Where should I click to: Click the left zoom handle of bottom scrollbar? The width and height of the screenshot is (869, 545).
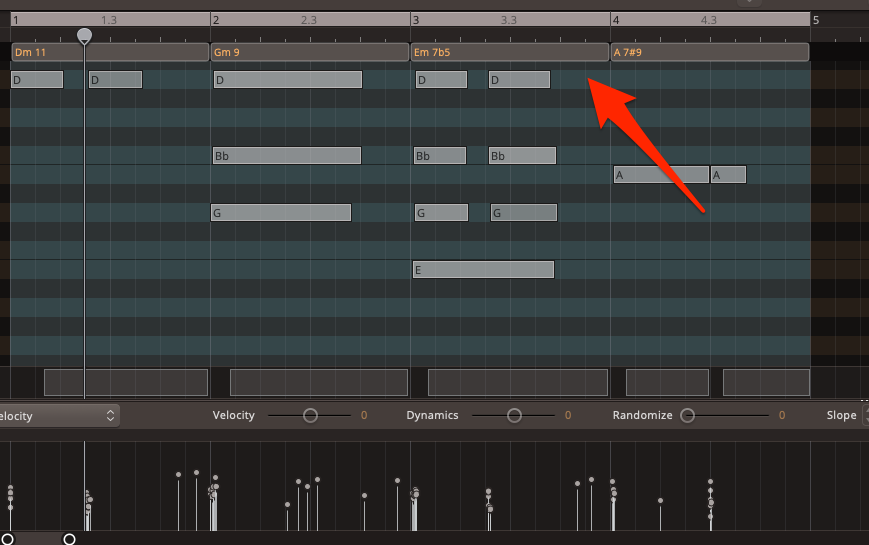8,540
